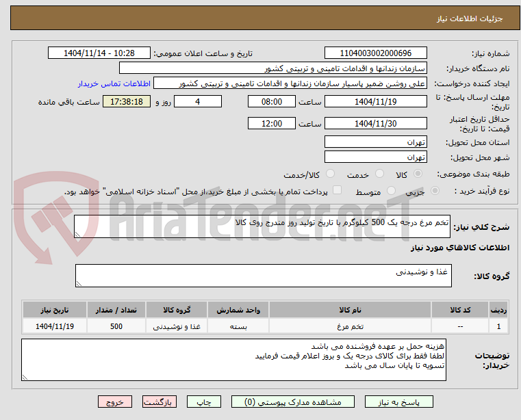
Task: Toggle the treasury bonds payment checkbox
Action: point(337,190)
